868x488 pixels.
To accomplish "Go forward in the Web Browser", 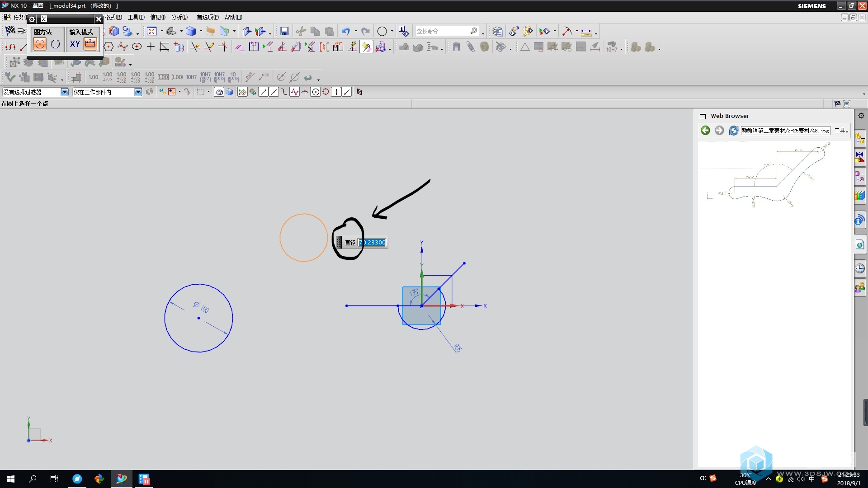I will tap(719, 131).
